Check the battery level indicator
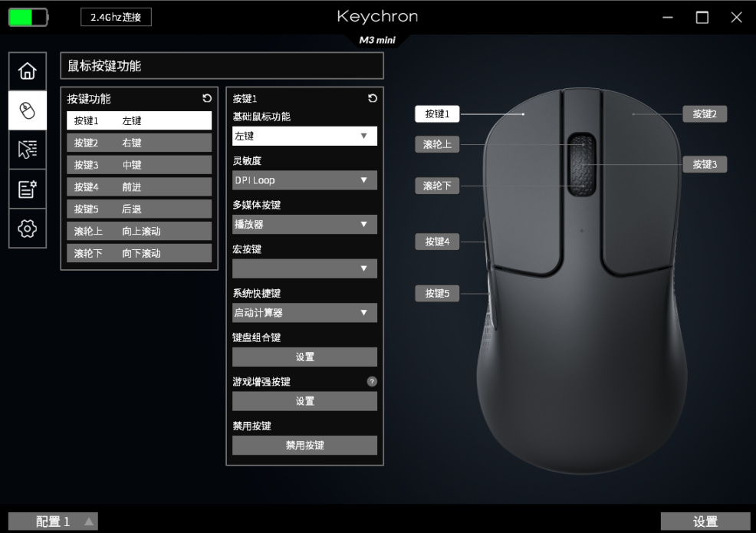The width and height of the screenshot is (756, 533). pos(28,18)
